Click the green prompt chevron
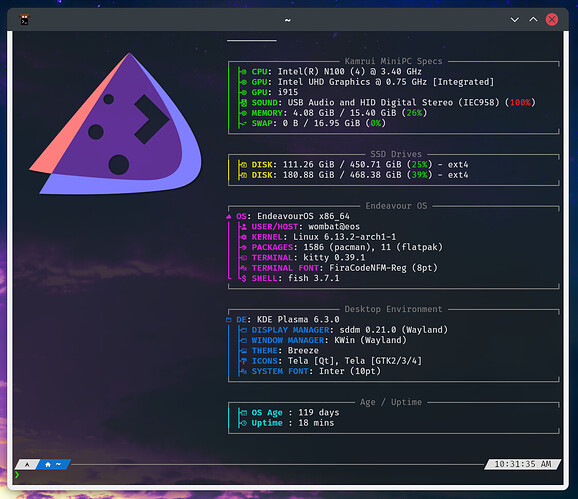Image resolution: width=578 pixels, height=499 pixels. (x=17, y=475)
